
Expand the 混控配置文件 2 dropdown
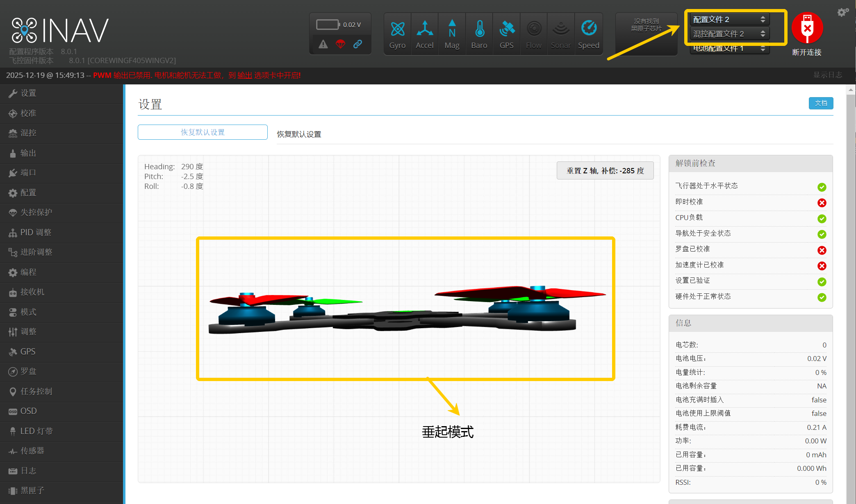click(729, 34)
